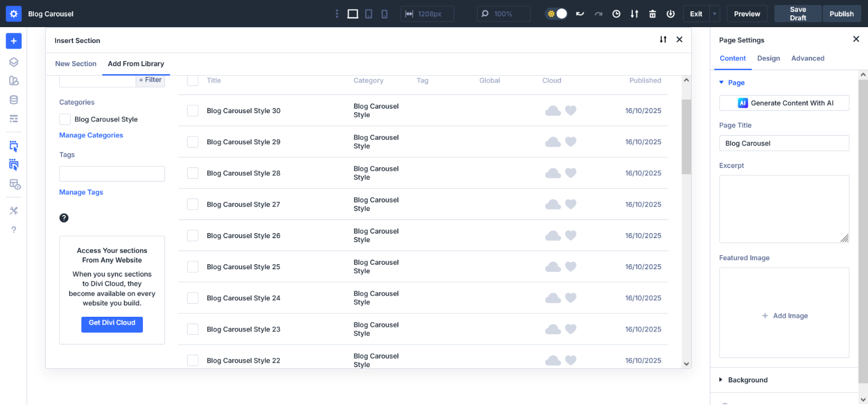This screenshot has width=868, height=405.
Task: Click Generate Content With AI button
Action: [x=784, y=103]
